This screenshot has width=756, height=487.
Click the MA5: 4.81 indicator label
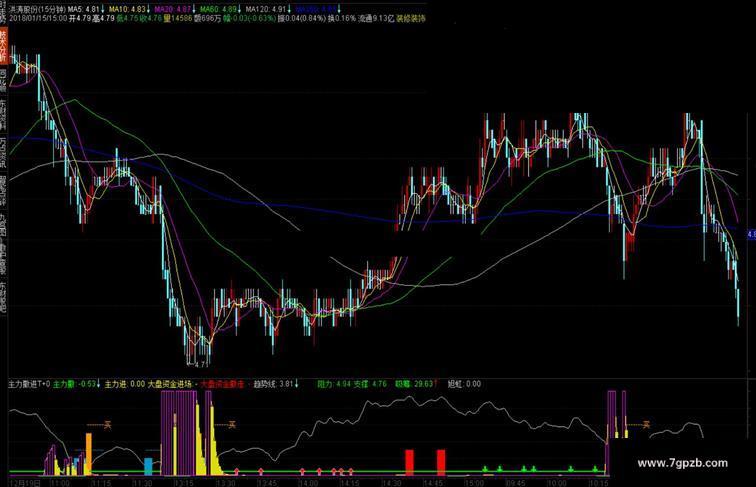click(x=85, y=9)
